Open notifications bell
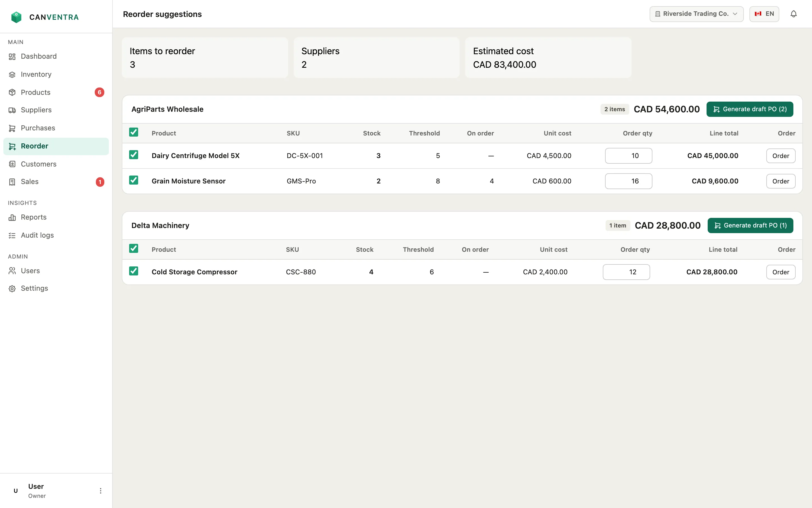812x508 pixels. (794, 14)
